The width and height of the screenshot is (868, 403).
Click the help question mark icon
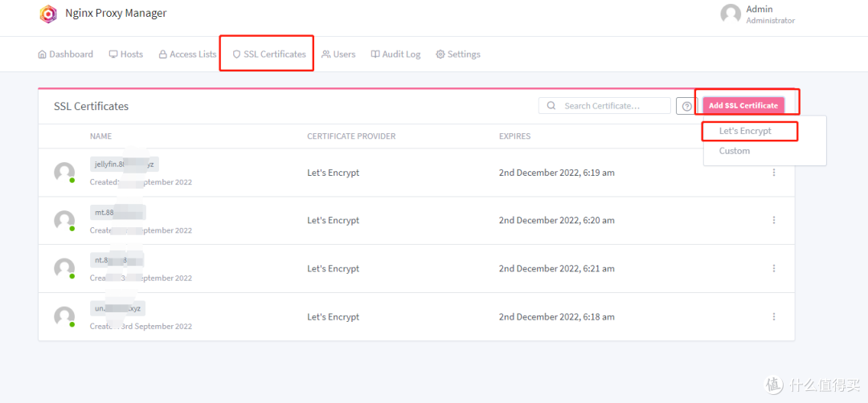(686, 106)
